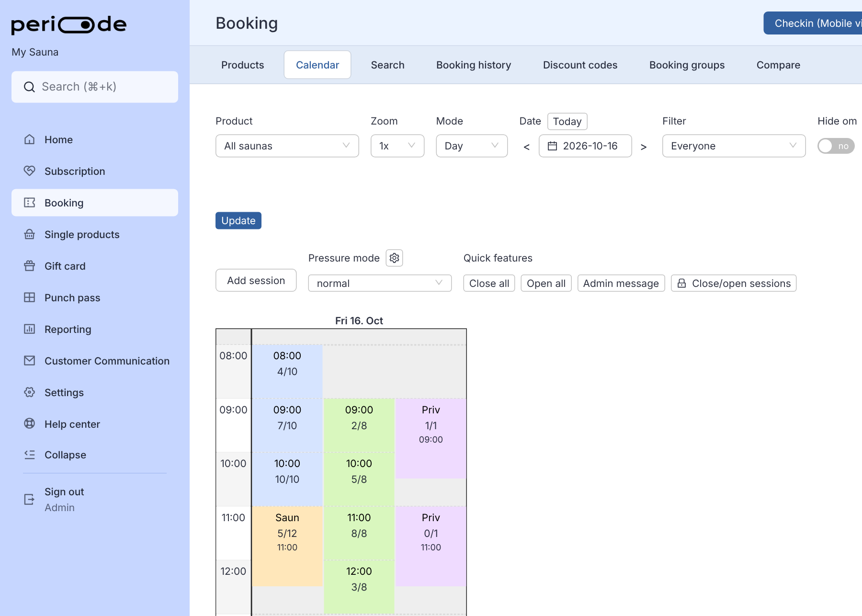
Task: Click the Add session button
Action: coord(256,280)
